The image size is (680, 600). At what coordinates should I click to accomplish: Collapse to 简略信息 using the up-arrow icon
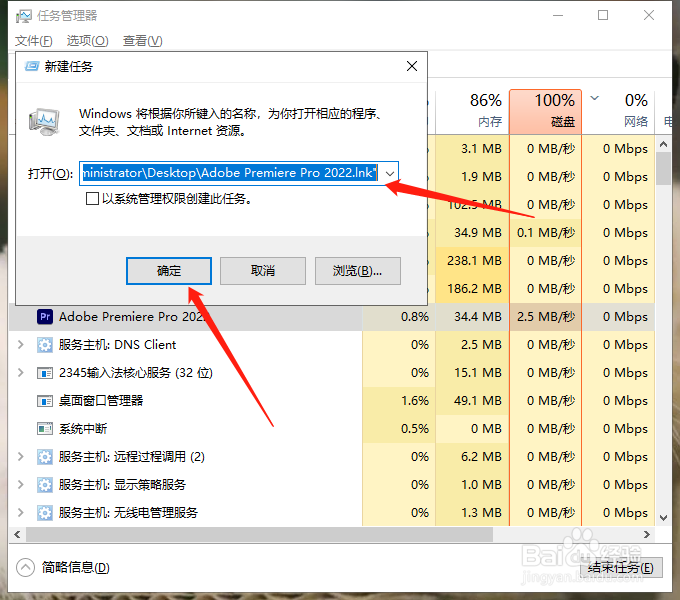[x=25, y=567]
